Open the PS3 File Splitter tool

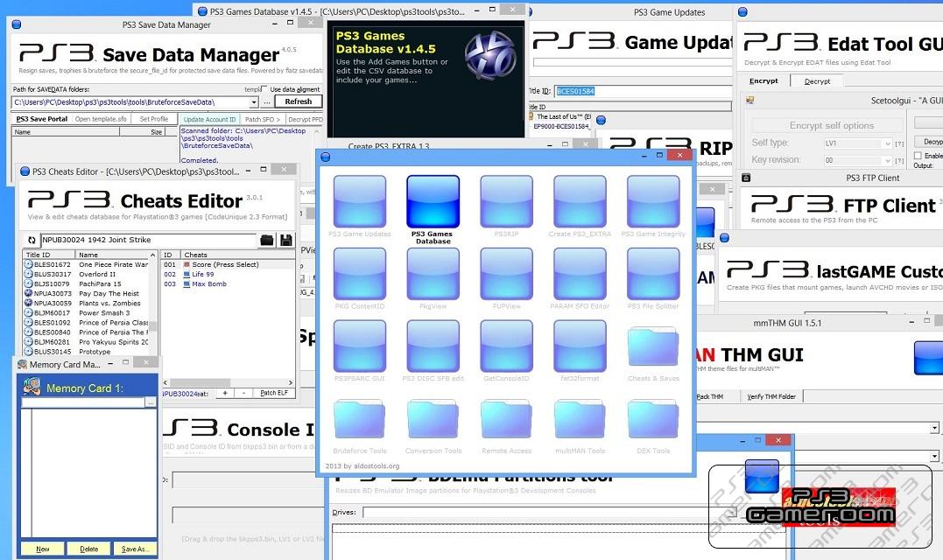[x=653, y=274]
